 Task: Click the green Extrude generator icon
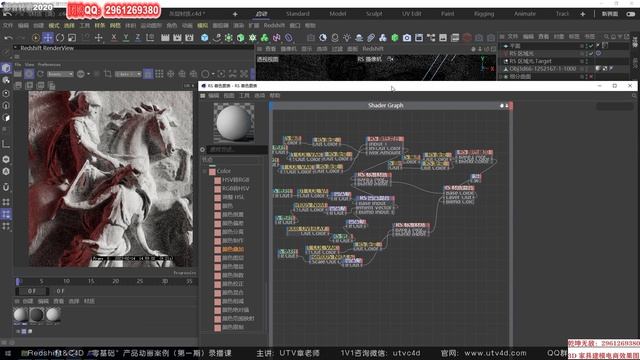tap(240, 38)
